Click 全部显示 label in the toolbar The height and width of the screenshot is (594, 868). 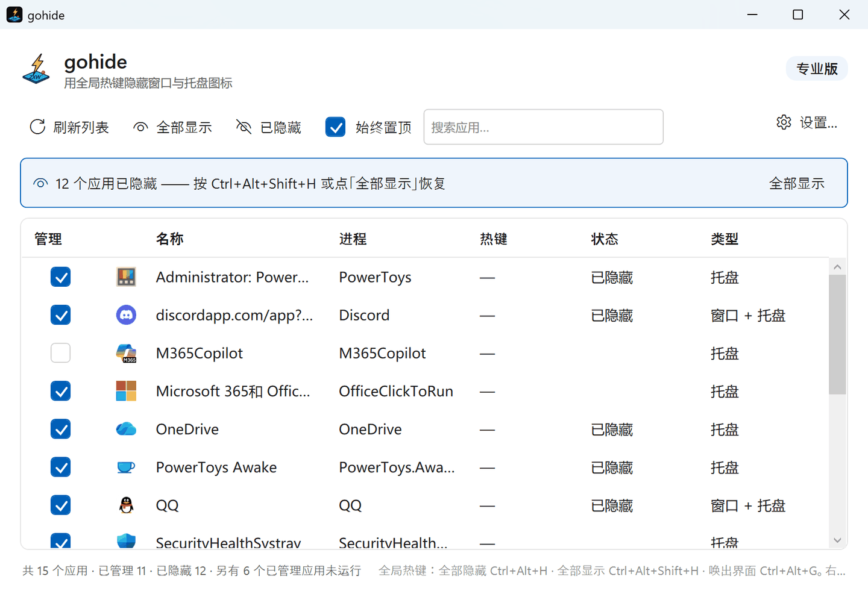tap(184, 127)
